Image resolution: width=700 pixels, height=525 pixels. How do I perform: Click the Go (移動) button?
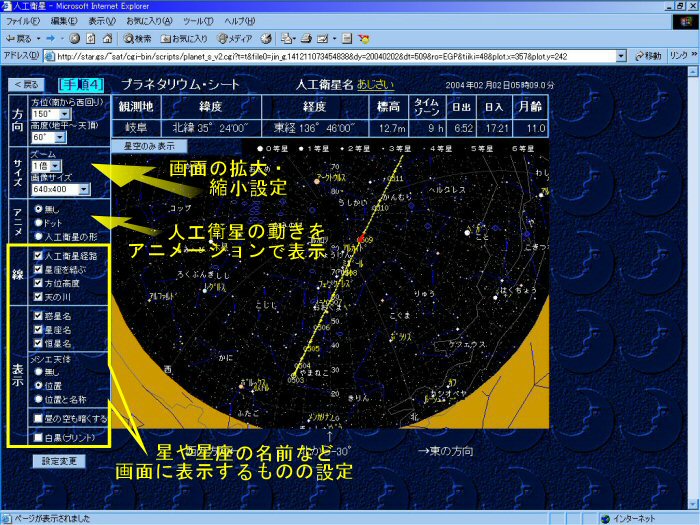pyautogui.click(x=648, y=56)
